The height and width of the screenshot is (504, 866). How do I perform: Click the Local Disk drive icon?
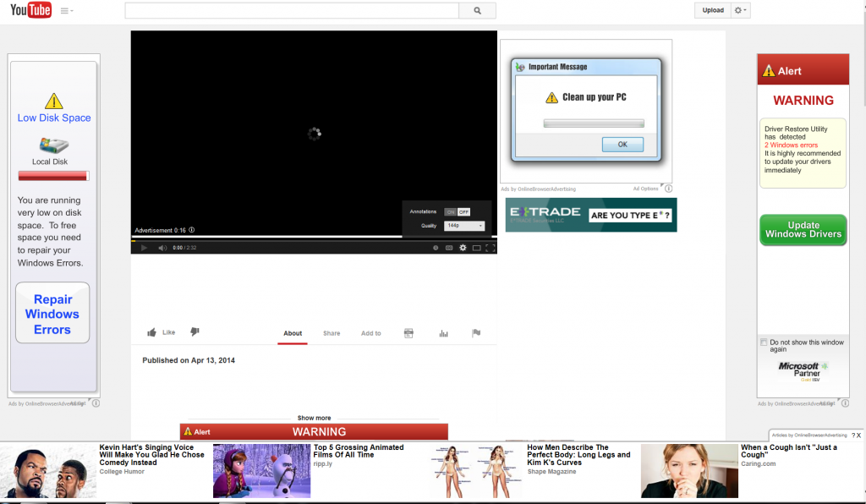pyautogui.click(x=53, y=145)
